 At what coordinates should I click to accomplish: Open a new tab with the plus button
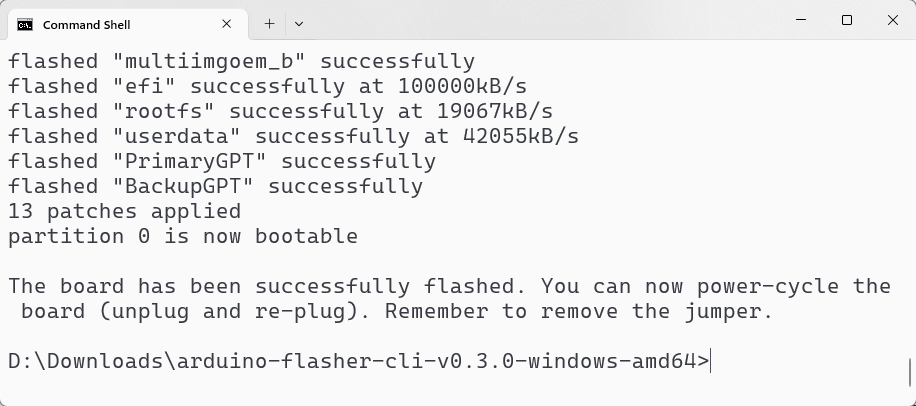pyautogui.click(x=269, y=23)
